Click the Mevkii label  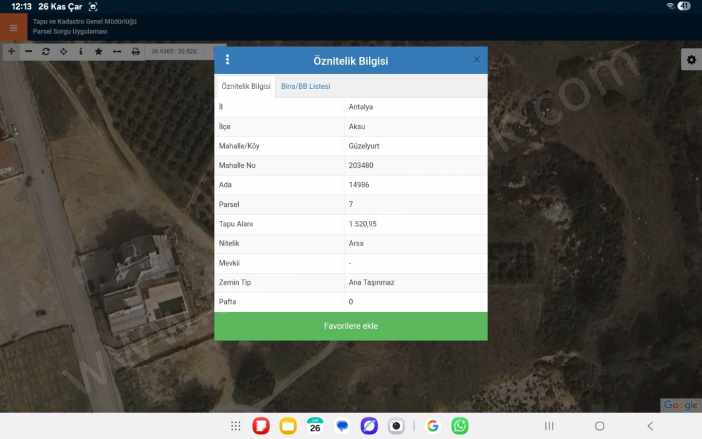click(x=229, y=263)
